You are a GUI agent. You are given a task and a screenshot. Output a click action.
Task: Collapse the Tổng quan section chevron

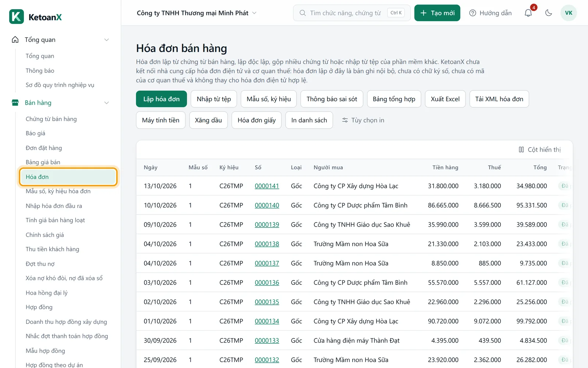tap(107, 40)
